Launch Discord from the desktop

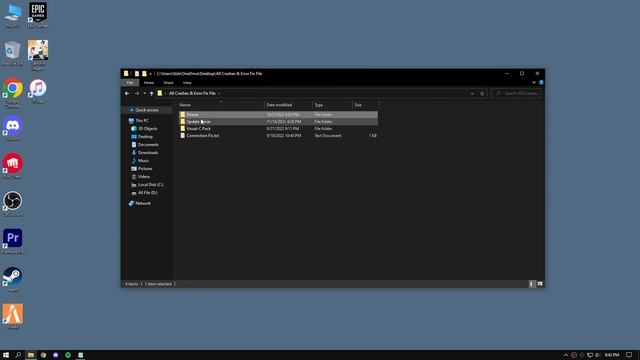tap(13, 129)
